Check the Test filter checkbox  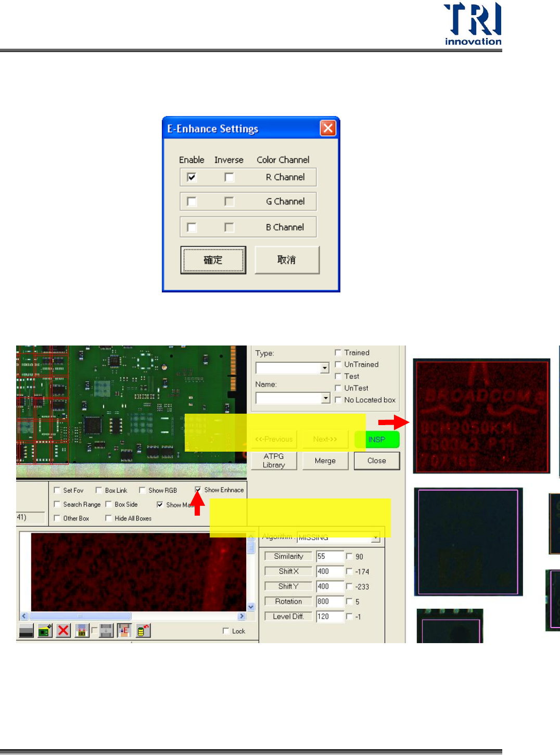pyautogui.click(x=338, y=376)
